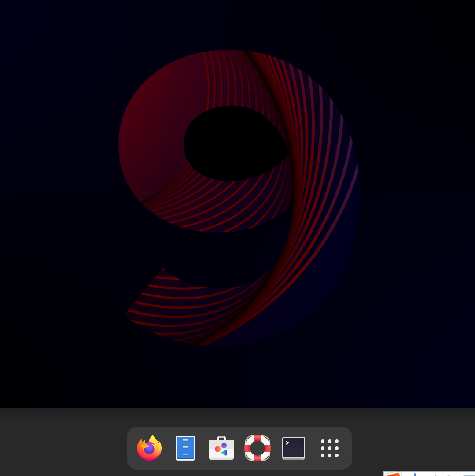Open the Files manager in dock
Viewport: 475px width, 476px height.
tap(185, 448)
